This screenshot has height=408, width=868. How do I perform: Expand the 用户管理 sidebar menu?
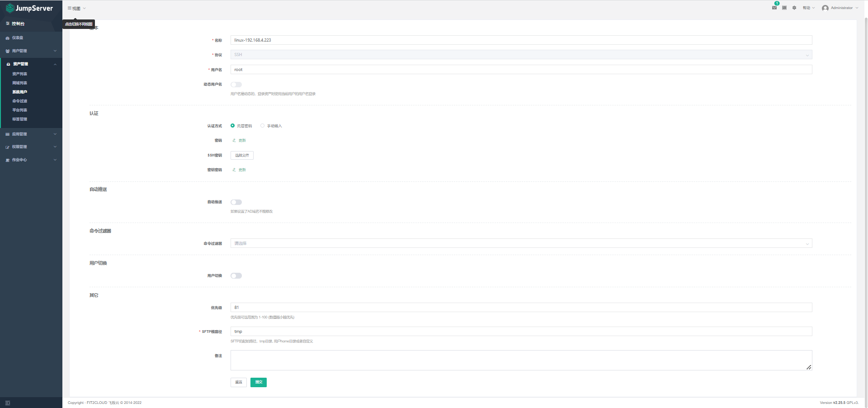(x=55, y=51)
